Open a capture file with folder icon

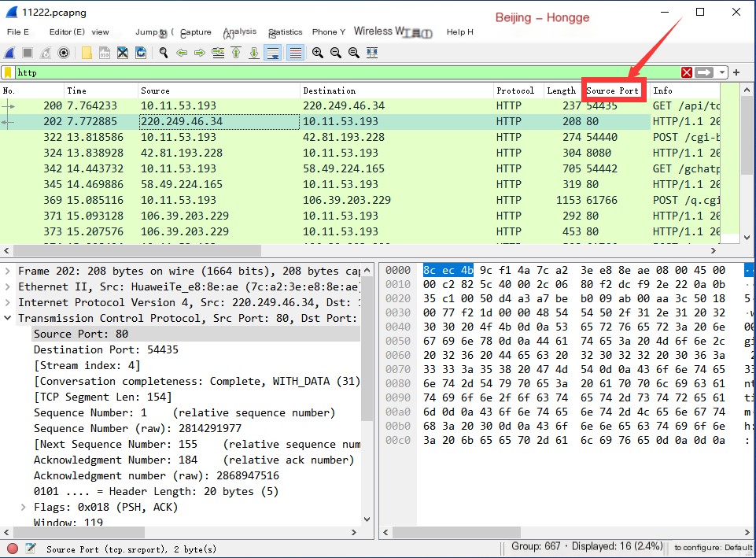[87, 53]
